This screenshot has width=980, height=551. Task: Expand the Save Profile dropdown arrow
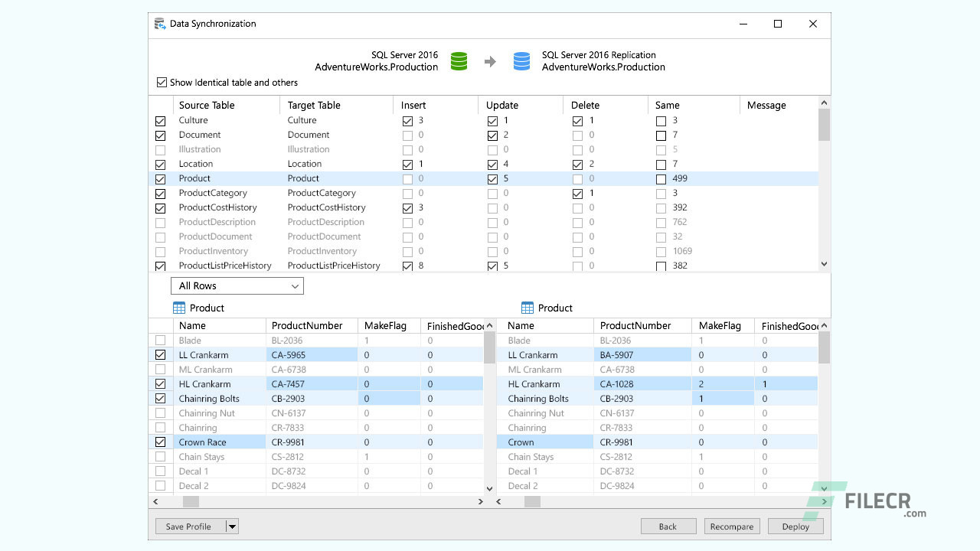click(x=232, y=527)
